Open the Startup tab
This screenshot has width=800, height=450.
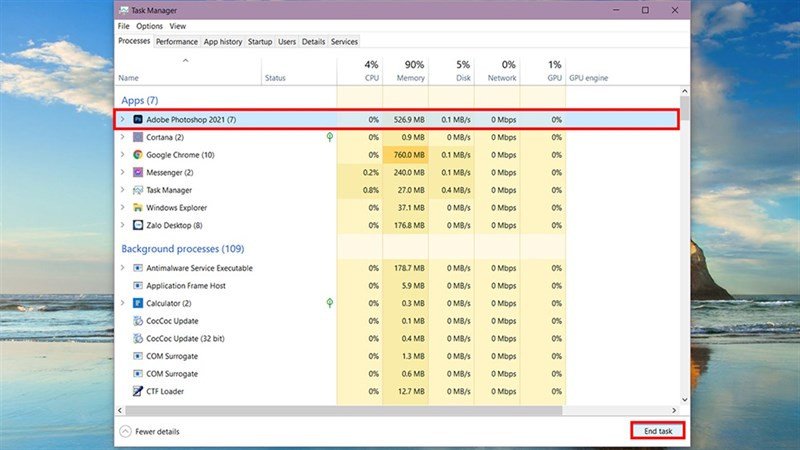coord(259,42)
